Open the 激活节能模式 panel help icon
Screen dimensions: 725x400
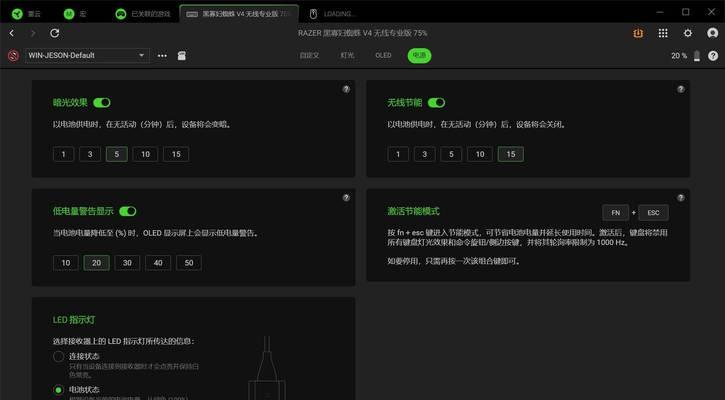[681, 198]
